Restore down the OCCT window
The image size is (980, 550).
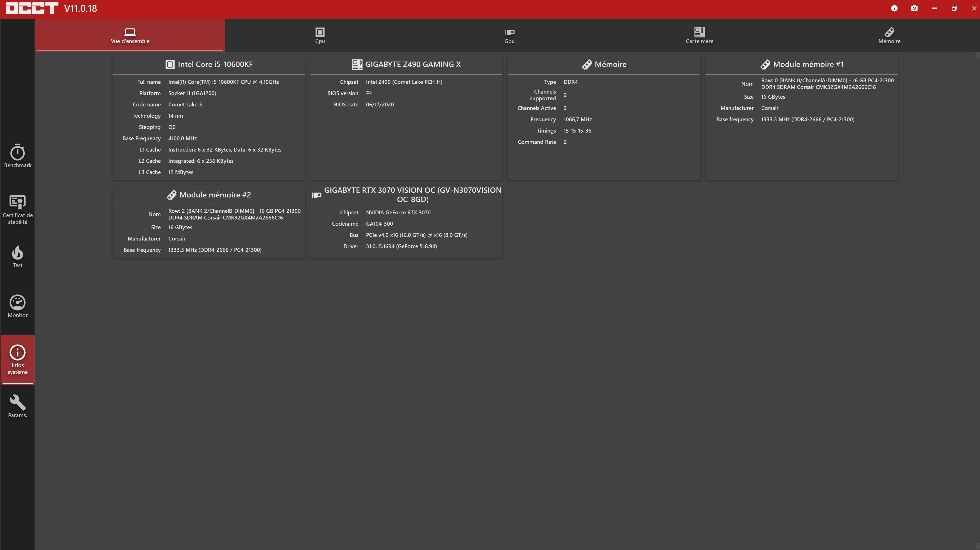click(x=954, y=8)
